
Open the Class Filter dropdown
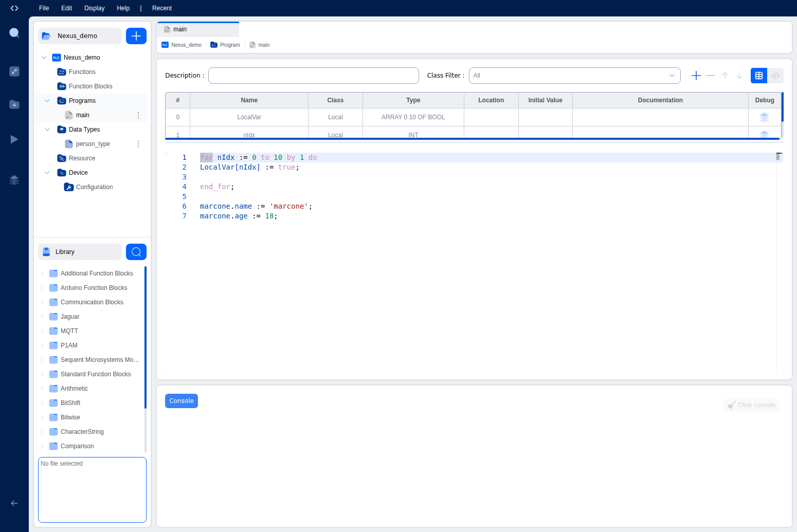click(574, 76)
